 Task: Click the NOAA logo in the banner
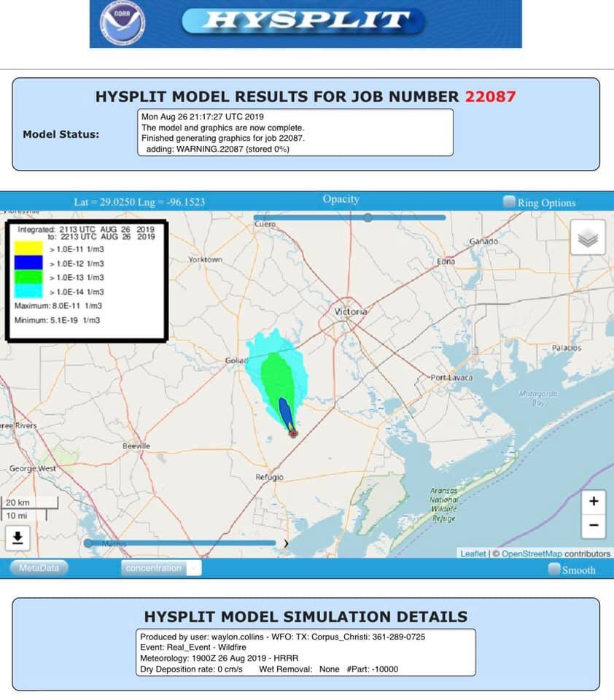pyautogui.click(x=123, y=23)
